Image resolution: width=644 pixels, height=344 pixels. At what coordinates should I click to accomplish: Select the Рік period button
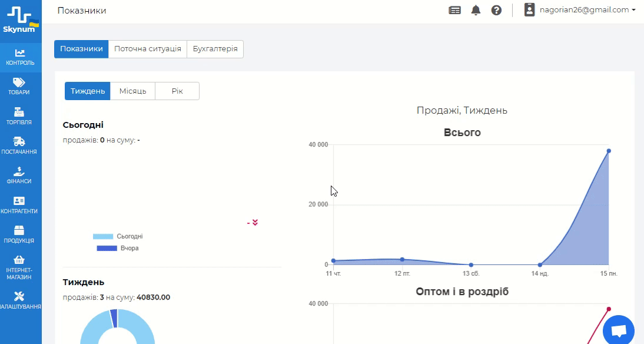point(177,91)
